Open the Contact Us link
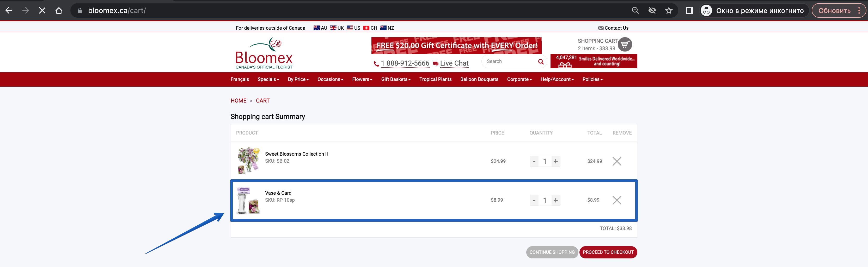Image resolution: width=868 pixels, height=267 pixels. pyautogui.click(x=613, y=28)
